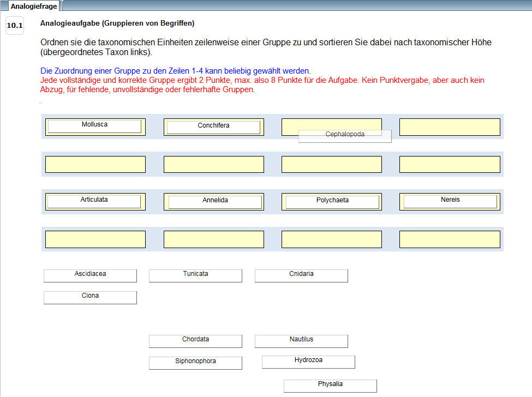Screen dimensions: 532x397
Task: Pick the Ciona term box
Action: [x=90, y=297]
